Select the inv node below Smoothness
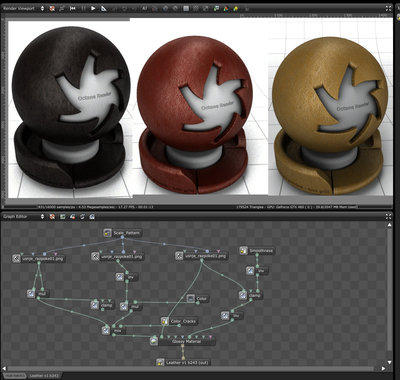 pos(257,271)
